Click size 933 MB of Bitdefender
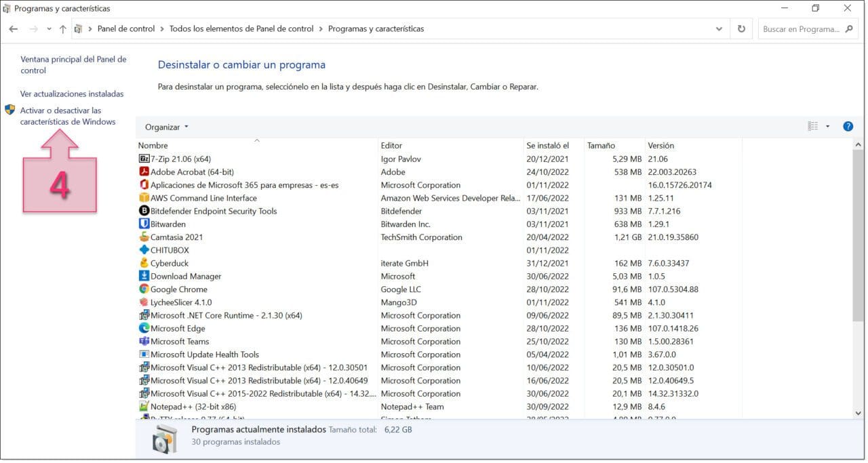This screenshot has width=868, height=463. coord(627,211)
